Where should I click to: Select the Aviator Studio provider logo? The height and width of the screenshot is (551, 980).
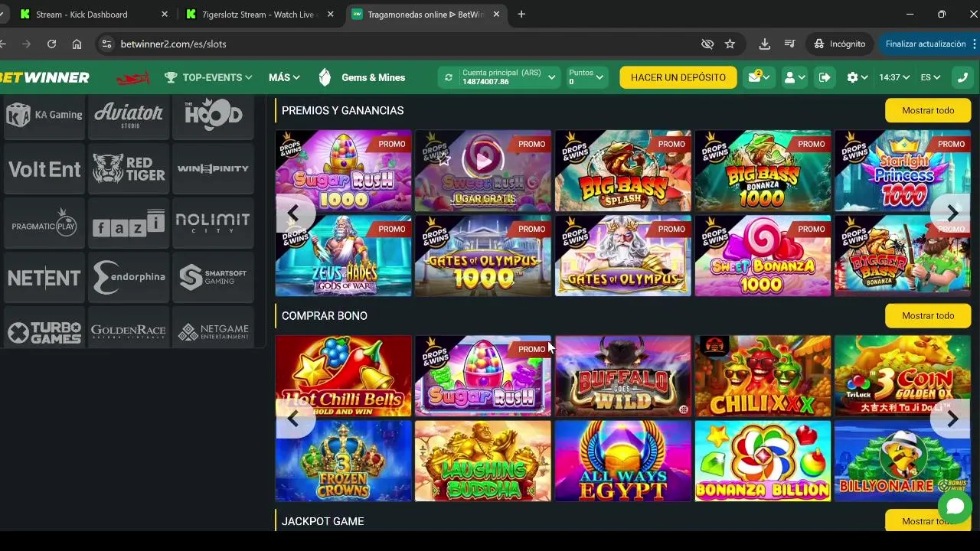[129, 115]
